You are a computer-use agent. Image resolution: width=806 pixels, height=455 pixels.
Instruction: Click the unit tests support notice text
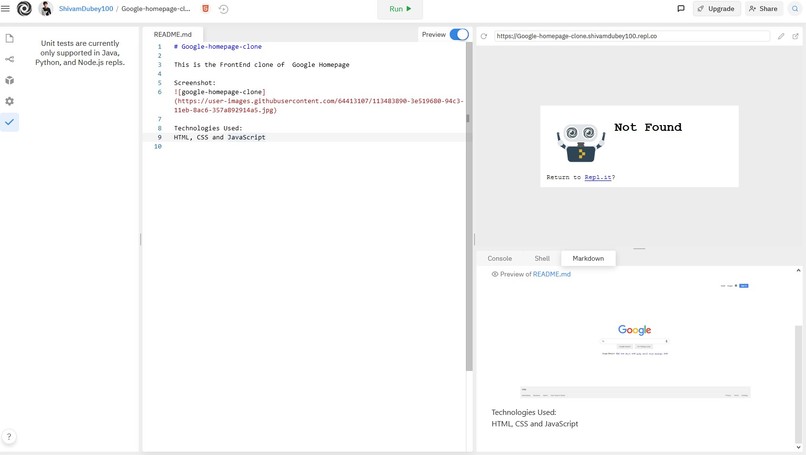coord(80,52)
